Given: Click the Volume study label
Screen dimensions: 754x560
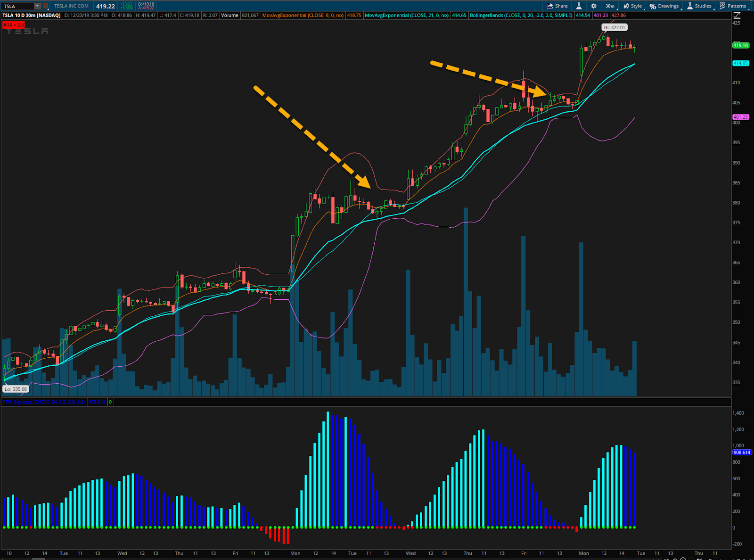Looking at the screenshot, I should [x=229, y=16].
